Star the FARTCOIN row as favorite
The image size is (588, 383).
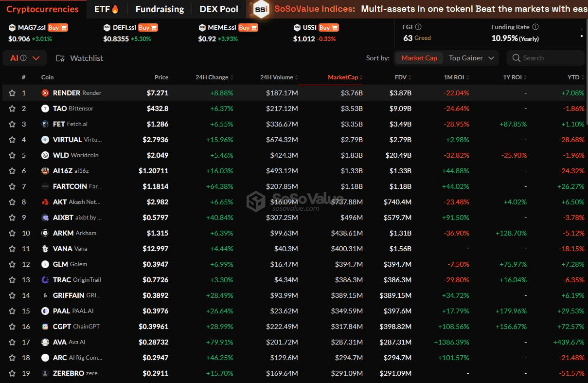(x=12, y=186)
